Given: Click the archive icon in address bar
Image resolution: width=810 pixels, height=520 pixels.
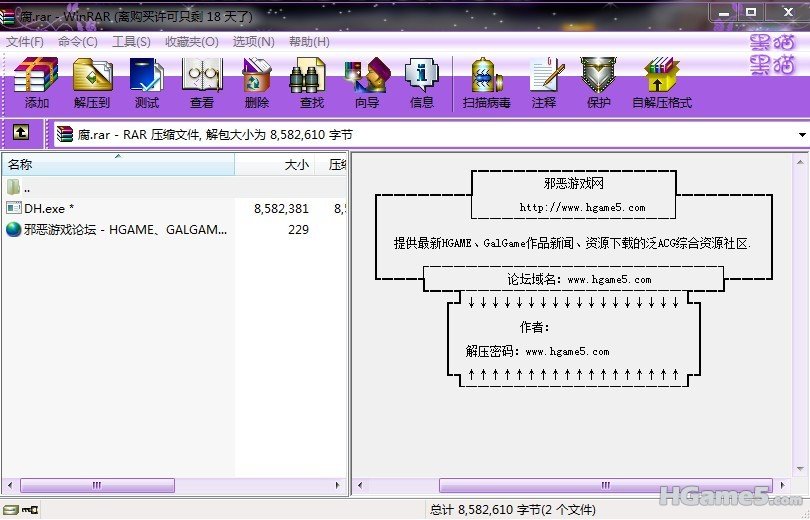Looking at the screenshot, I should click(65, 134).
